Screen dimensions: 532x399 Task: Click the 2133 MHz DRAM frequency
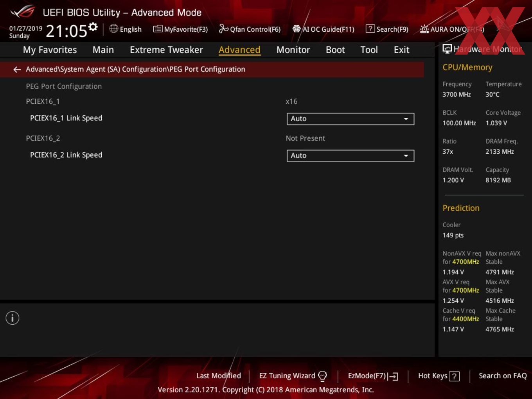500,151
